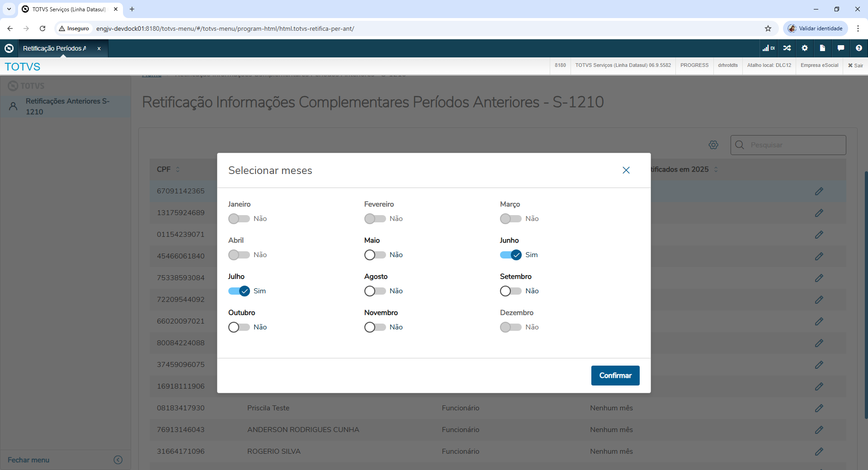Collapse the sidebar with the chevron icon

pos(118,460)
